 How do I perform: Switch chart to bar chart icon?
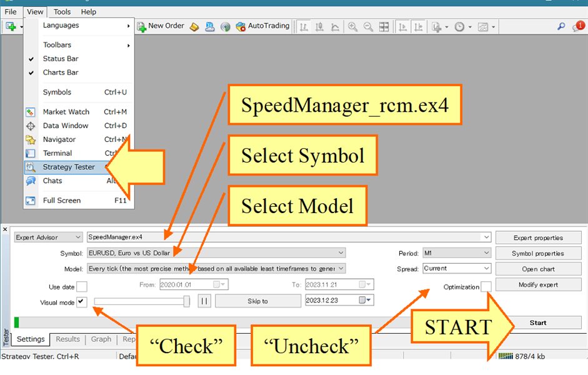coord(304,27)
